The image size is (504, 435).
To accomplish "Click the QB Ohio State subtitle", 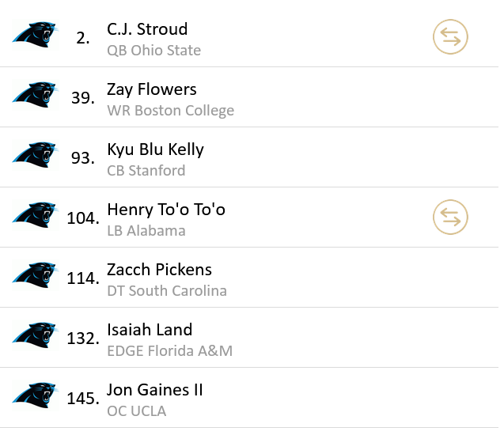I will click(x=153, y=51).
